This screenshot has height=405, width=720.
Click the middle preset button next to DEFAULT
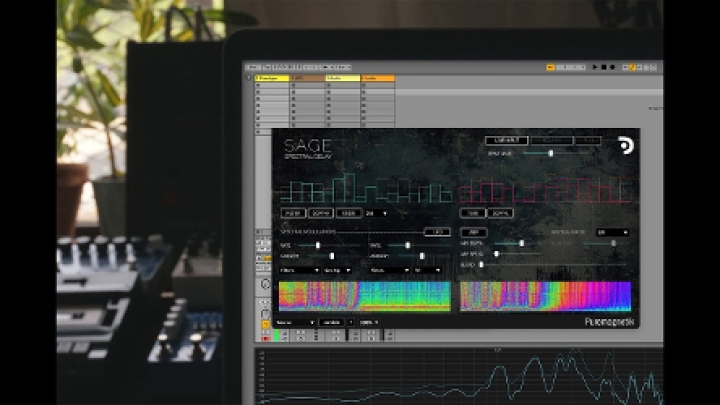point(551,141)
